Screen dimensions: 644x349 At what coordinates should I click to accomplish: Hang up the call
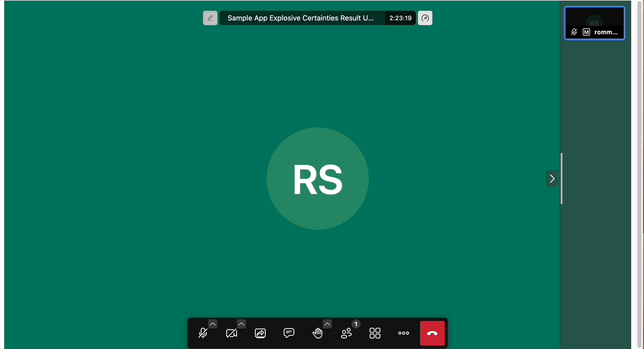(x=433, y=333)
